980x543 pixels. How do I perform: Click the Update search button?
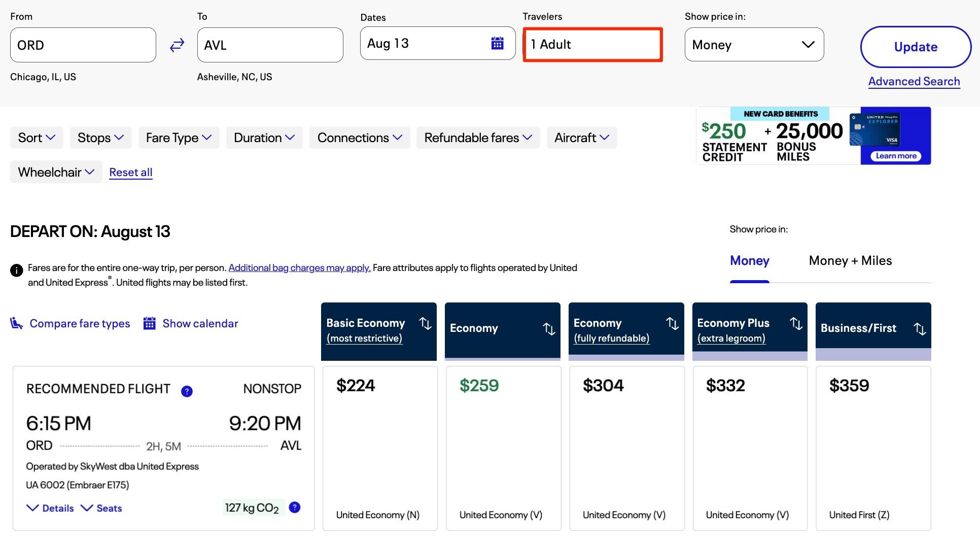click(x=916, y=47)
